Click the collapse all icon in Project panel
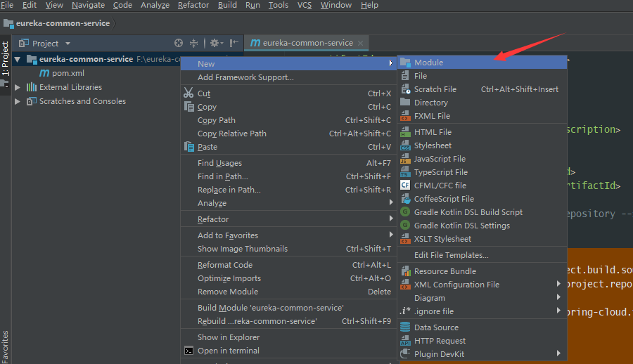 click(x=194, y=43)
